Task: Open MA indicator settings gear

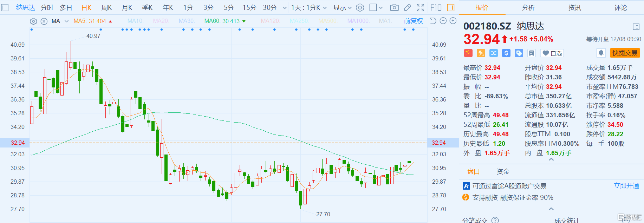Action: click(33, 21)
